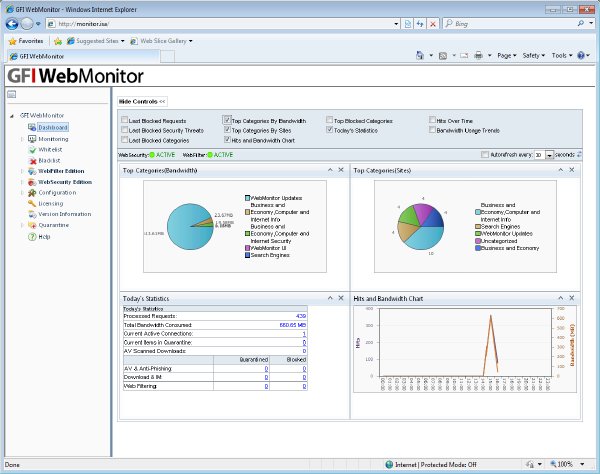600x474 pixels.
Task: Click the Refresh page icon
Action: pos(420,24)
